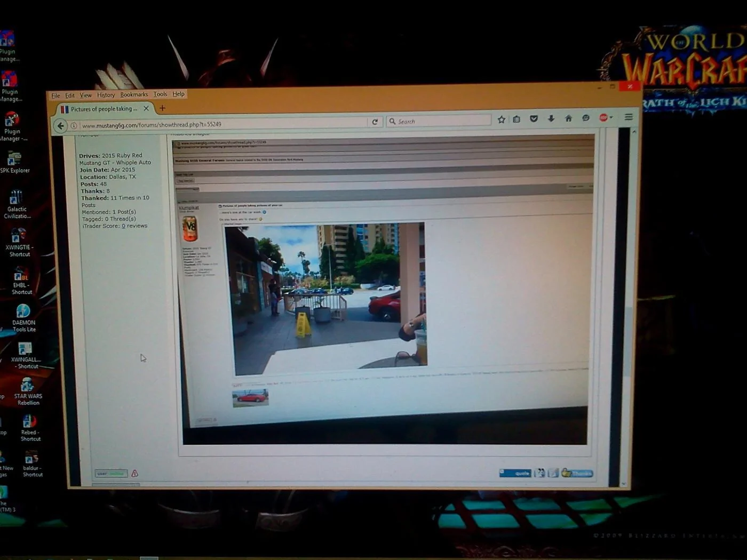The image size is (747, 560).
Task: Go back using the browser back arrow
Action: pos(60,125)
